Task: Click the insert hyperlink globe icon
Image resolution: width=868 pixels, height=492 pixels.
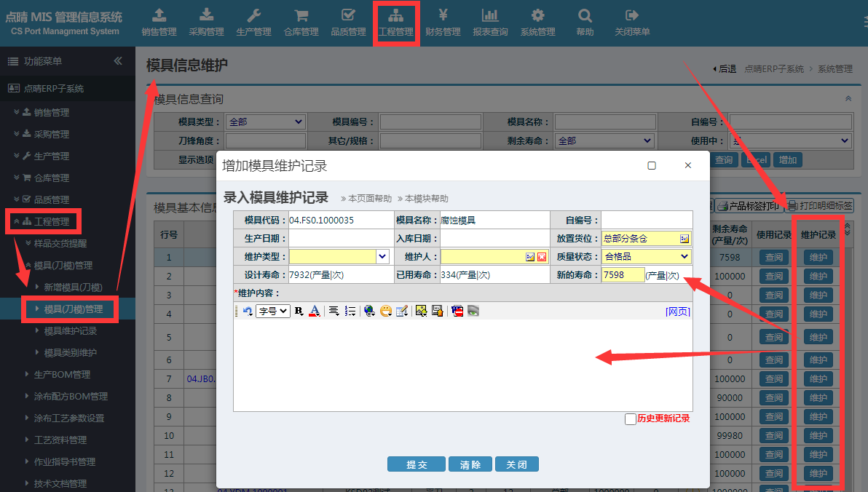Action: coord(369,311)
